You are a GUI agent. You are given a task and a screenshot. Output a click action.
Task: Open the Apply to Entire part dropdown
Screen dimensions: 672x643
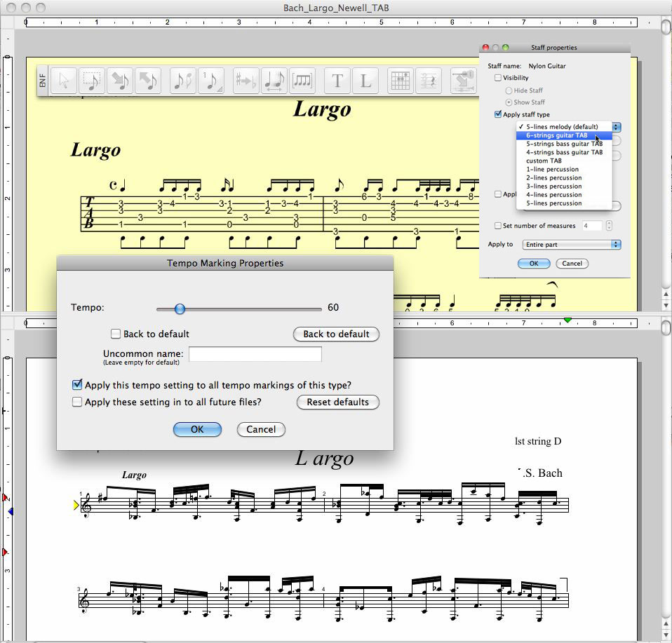[571, 245]
